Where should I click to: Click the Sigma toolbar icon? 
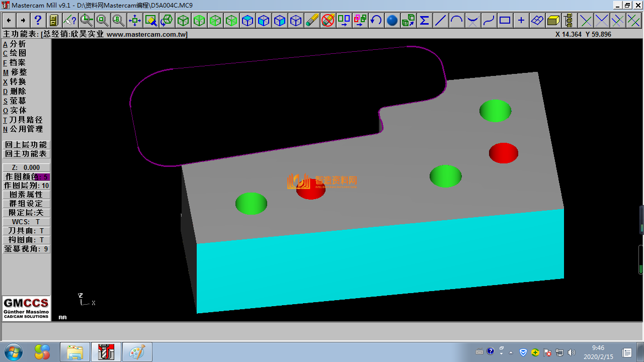(424, 21)
